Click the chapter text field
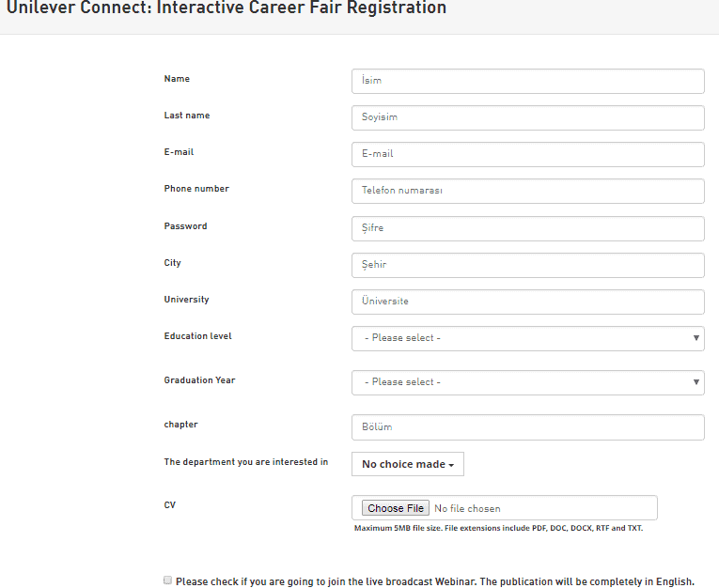This screenshot has height=588, width=719. click(x=527, y=427)
